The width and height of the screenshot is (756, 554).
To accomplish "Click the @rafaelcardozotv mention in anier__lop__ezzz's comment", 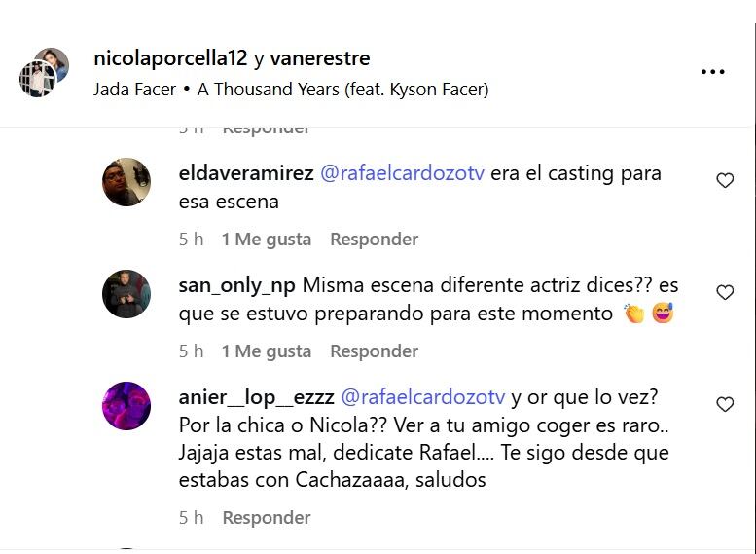I will [423, 397].
